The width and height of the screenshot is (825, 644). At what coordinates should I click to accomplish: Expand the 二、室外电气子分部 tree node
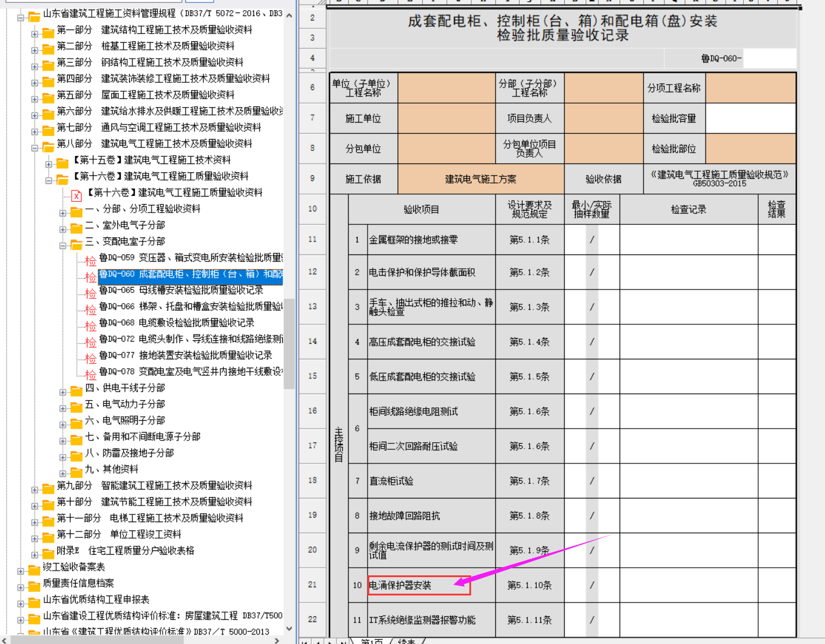point(63,229)
